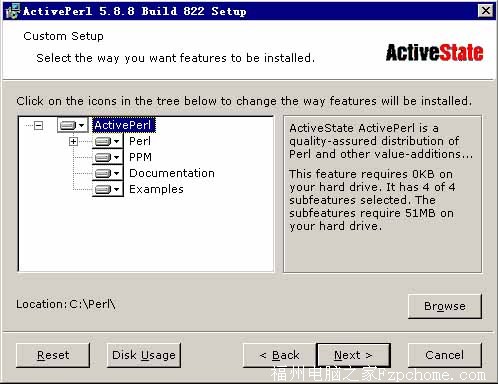This screenshot has width=498, height=384.
Task: Expand the Perl subfeature node
Action: 73,141
